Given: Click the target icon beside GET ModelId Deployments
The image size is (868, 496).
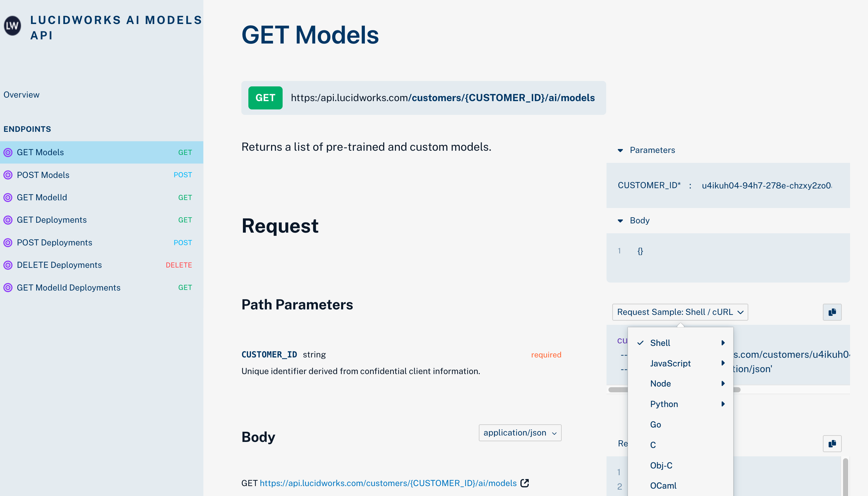Looking at the screenshot, I should click(8, 287).
